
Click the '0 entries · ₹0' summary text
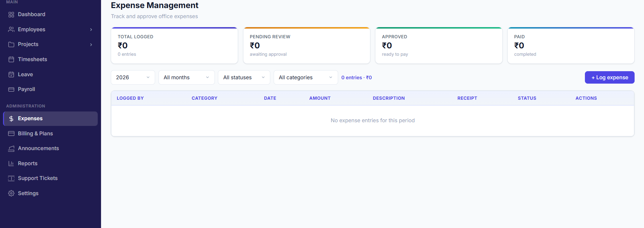click(357, 78)
